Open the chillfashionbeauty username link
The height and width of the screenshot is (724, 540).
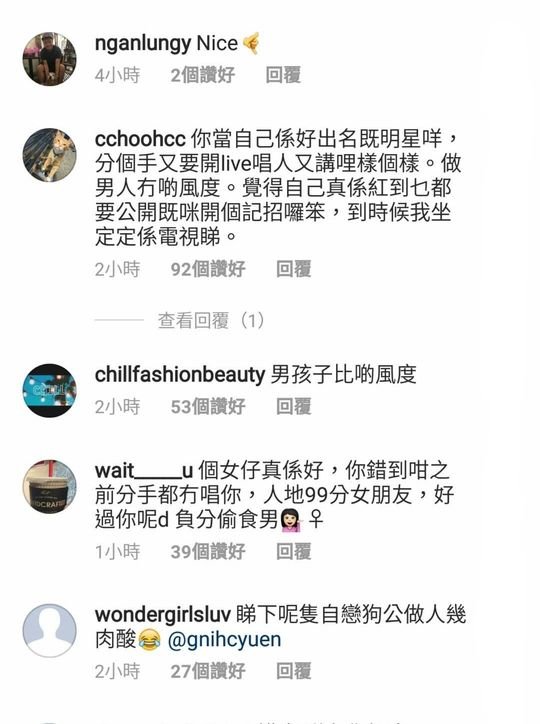coord(180,374)
